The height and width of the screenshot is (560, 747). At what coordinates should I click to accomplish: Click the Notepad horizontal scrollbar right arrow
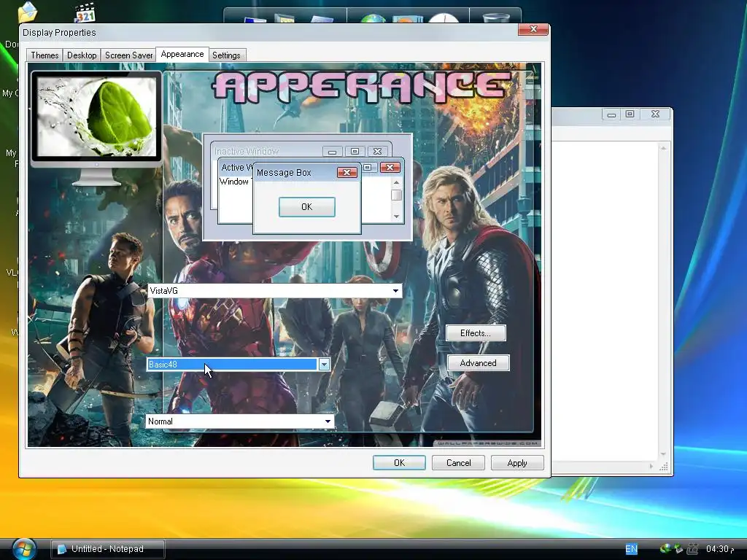tap(651, 467)
